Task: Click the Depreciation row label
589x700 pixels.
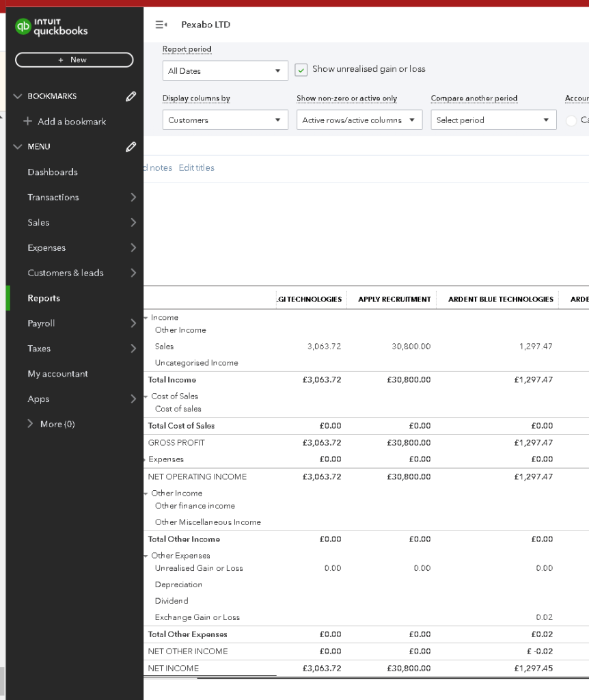Action: 178,585
